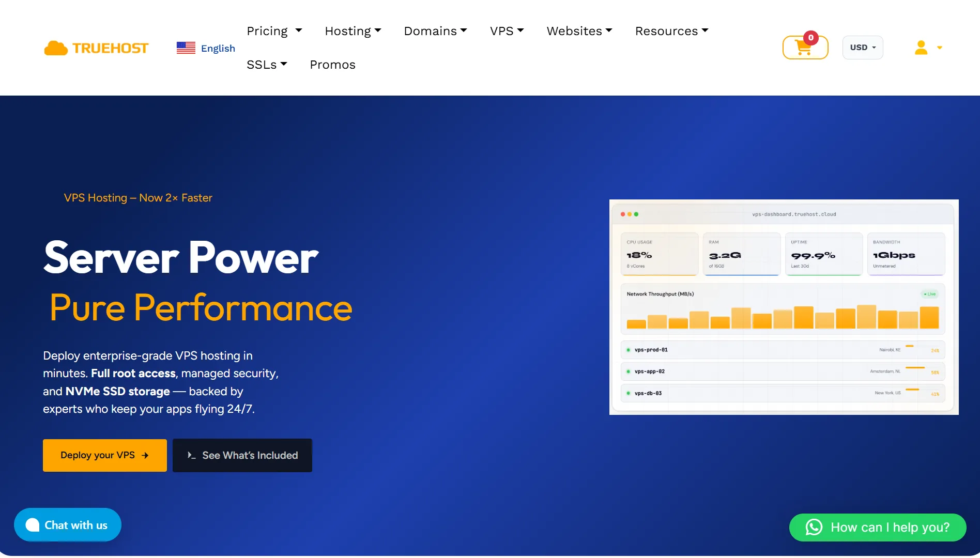980x558 pixels.
Task: Click the vps-db-03 row in dashboard
Action: (x=783, y=393)
